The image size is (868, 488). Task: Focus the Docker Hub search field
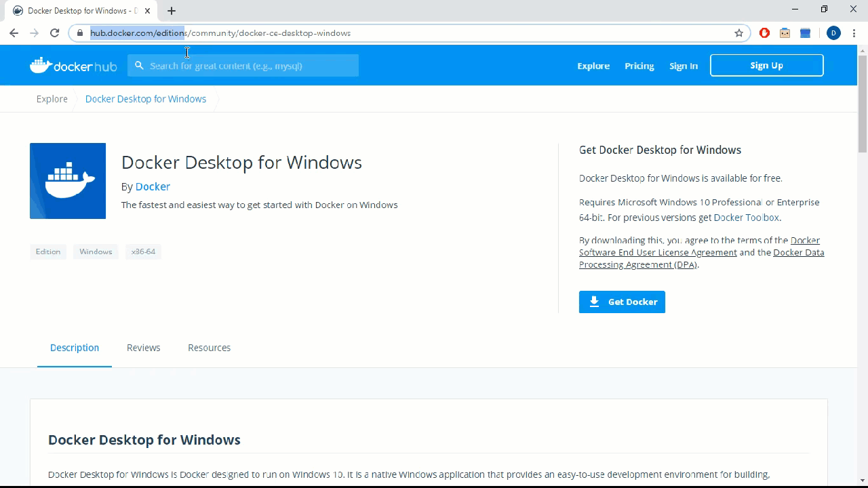tap(243, 65)
